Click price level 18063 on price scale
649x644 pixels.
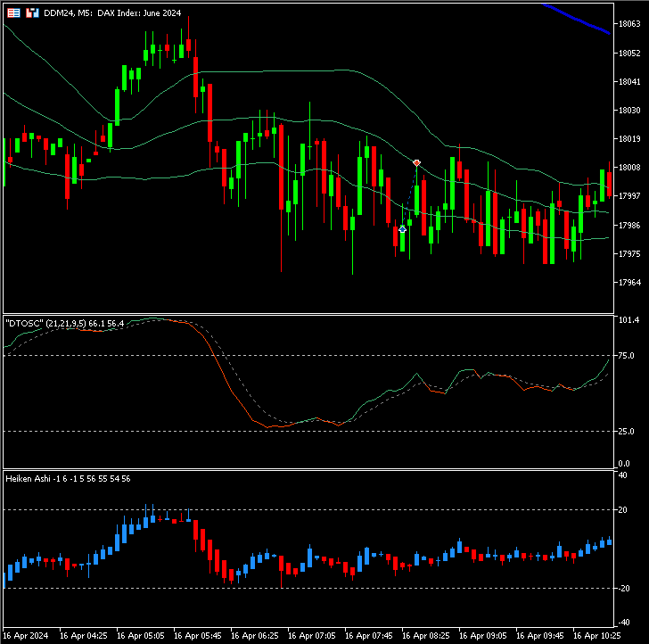pos(629,24)
